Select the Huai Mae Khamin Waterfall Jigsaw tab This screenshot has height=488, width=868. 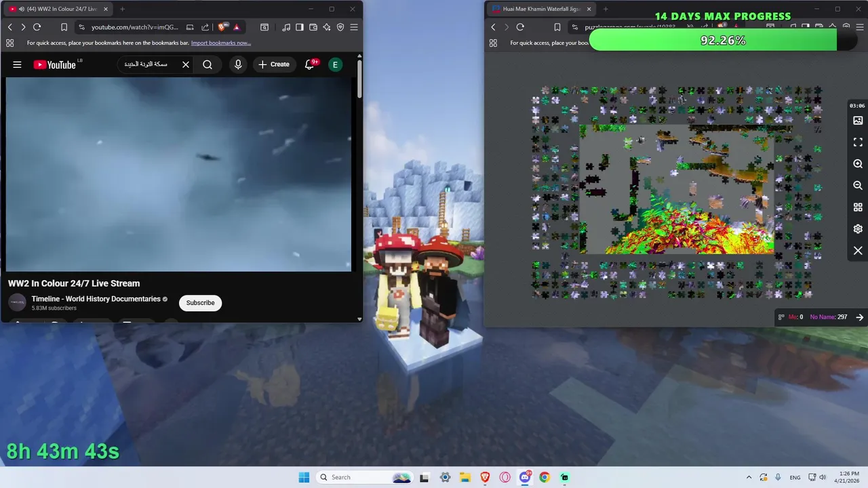(540, 9)
